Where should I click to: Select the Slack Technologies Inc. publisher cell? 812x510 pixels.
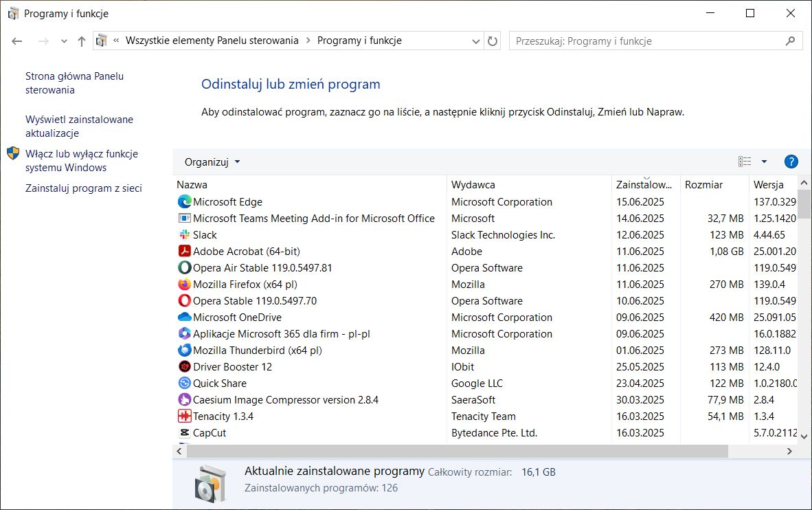(503, 235)
